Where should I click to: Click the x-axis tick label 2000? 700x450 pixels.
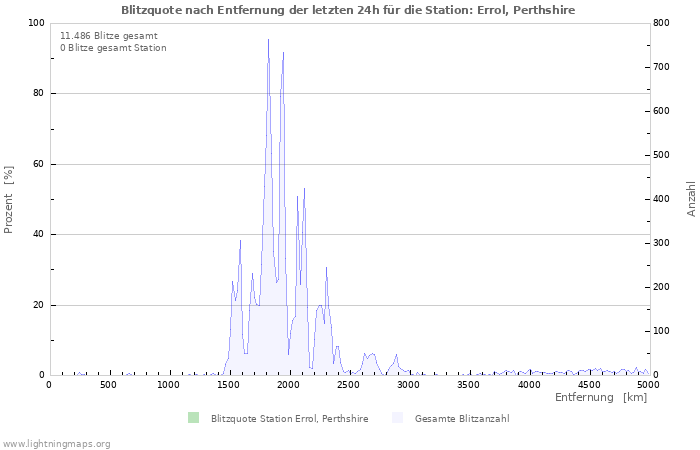click(x=288, y=385)
